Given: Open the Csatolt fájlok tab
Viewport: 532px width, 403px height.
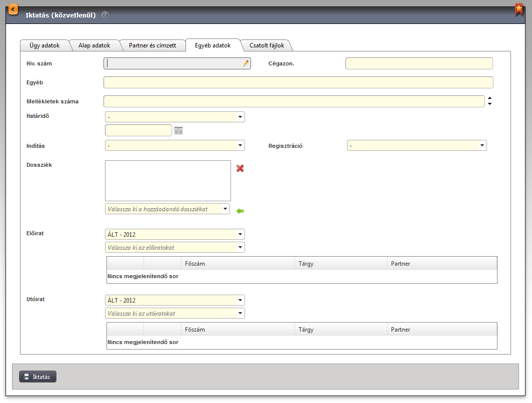Looking at the screenshot, I should tap(266, 45).
